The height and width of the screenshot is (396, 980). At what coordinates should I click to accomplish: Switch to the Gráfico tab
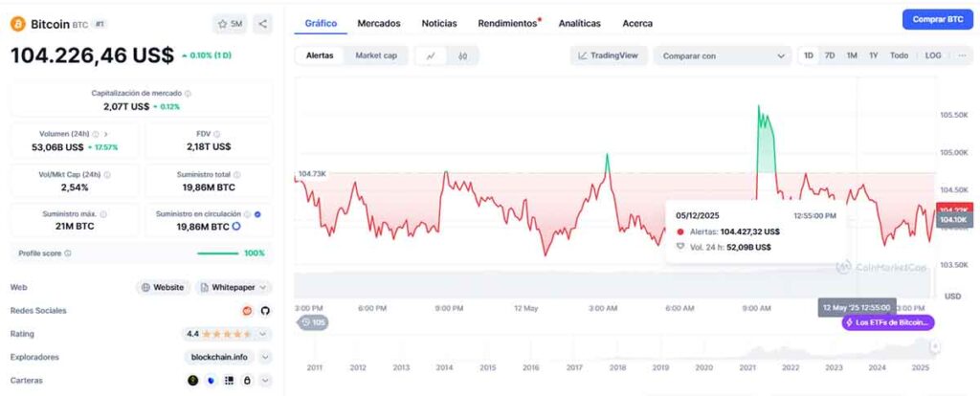321,23
